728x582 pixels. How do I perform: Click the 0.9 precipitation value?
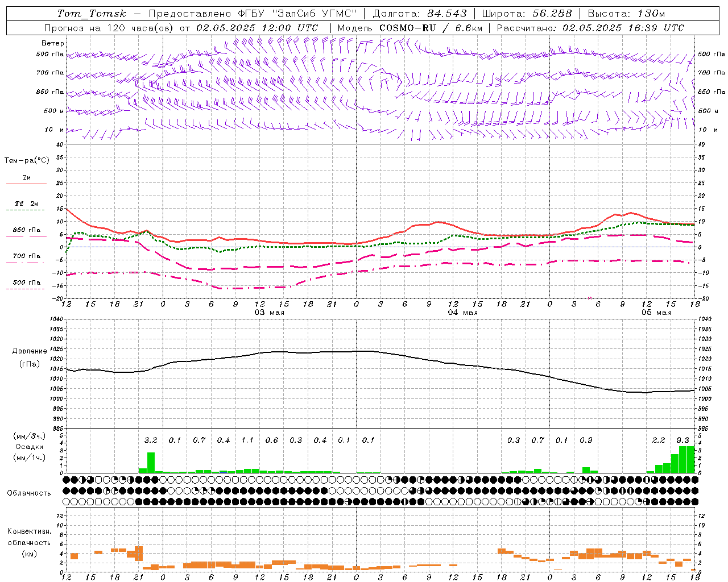click(586, 440)
